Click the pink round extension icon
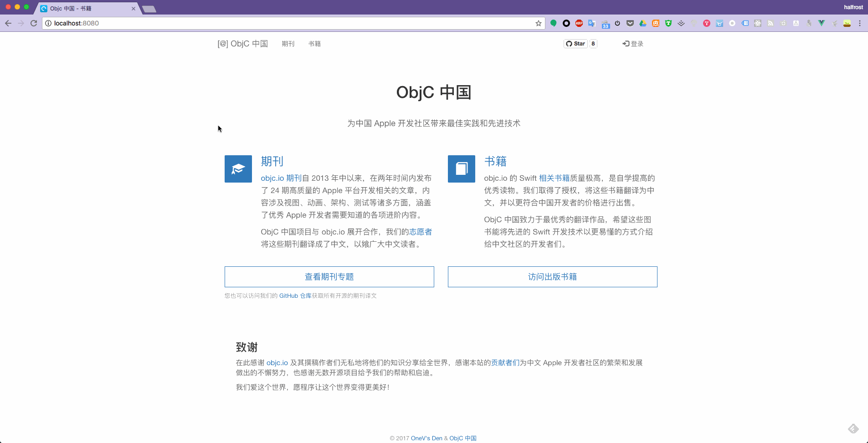 click(707, 23)
